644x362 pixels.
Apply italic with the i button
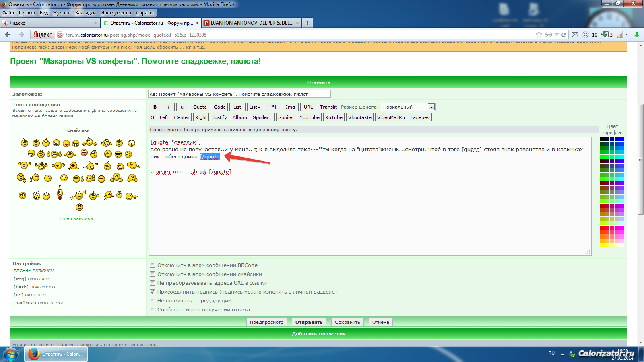pyautogui.click(x=169, y=107)
